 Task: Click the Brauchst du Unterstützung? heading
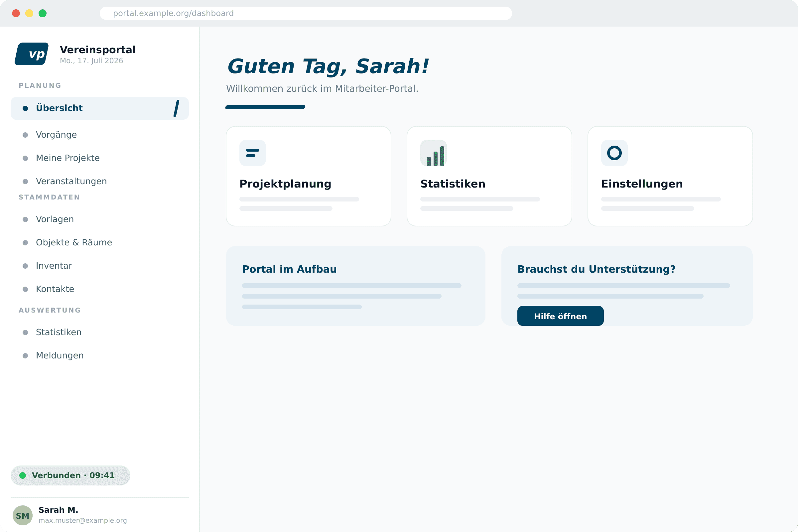click(x=596, y=269)
